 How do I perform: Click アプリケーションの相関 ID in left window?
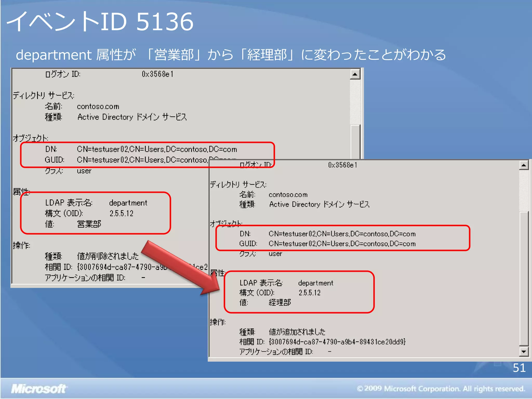(x=95, y=278)
